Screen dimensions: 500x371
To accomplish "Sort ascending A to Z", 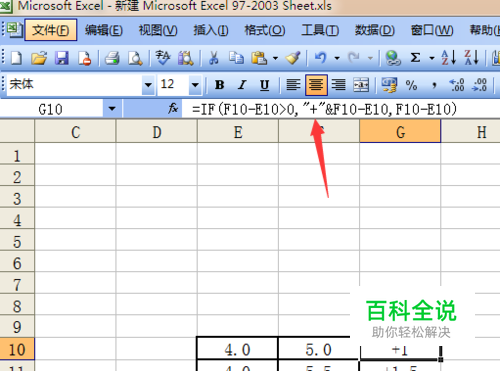I will point(448,58).
